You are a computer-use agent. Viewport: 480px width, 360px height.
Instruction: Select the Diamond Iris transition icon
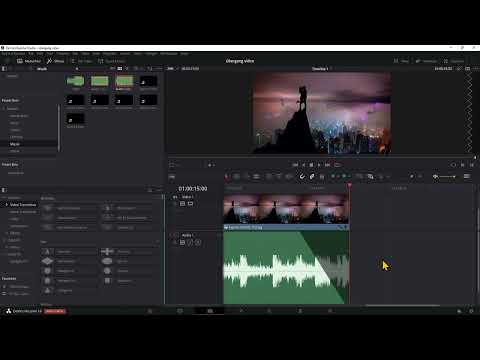(47, 261)
